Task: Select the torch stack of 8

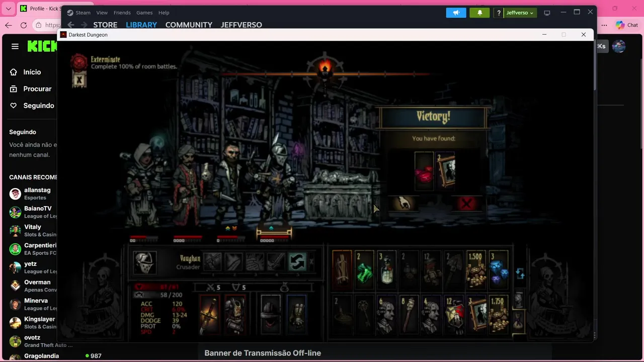Action: tap(409, 314)
